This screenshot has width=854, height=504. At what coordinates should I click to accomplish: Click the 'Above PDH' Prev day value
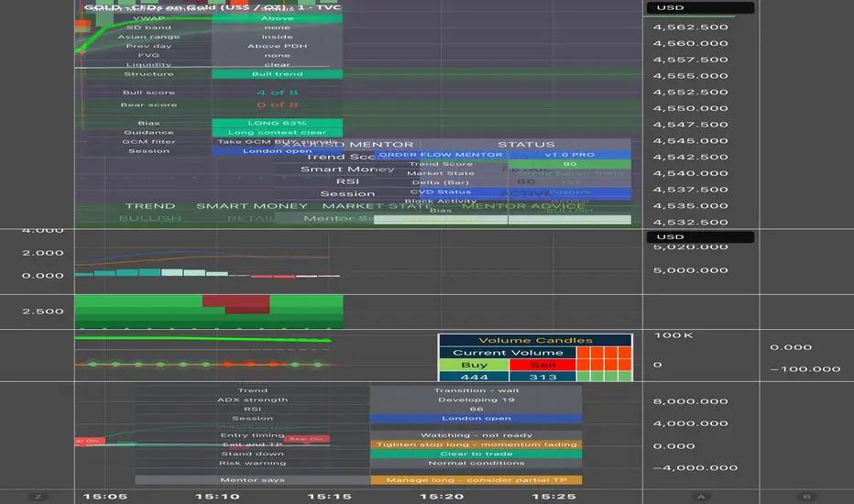(x=278, y=46)
